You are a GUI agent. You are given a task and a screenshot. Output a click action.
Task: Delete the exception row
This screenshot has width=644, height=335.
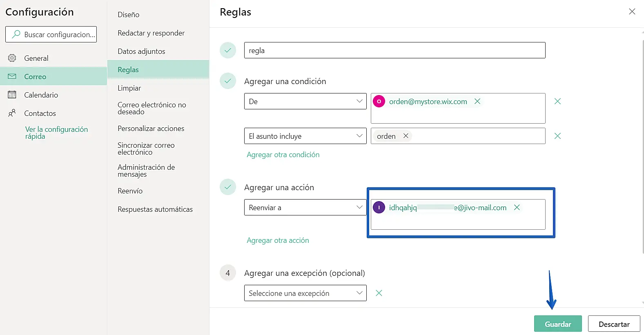pos(379,293)
